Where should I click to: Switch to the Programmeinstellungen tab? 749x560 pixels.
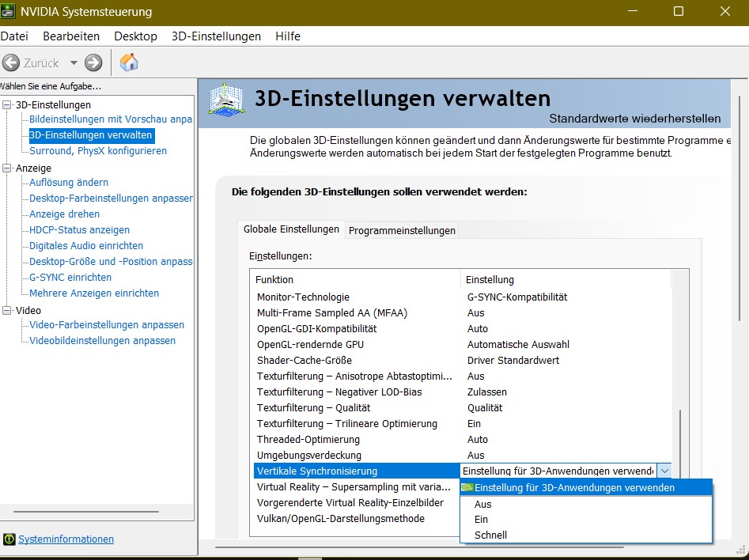click(403, 230)
